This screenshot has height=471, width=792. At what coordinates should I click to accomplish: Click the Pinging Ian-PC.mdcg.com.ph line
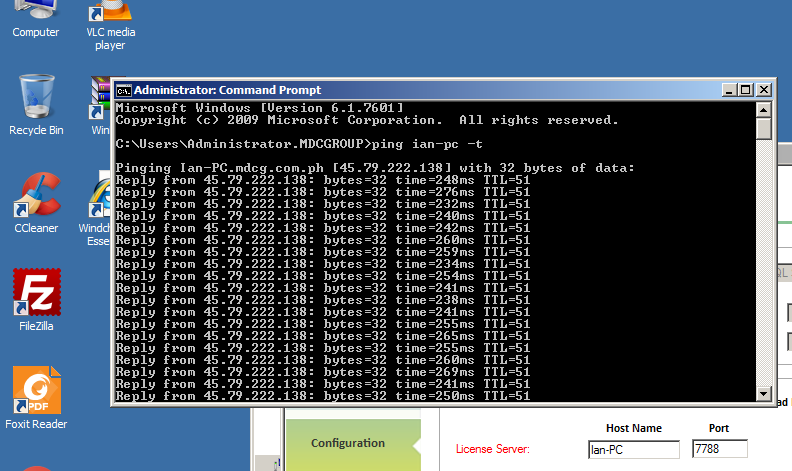pyautogui.click(x=375, y=168)
